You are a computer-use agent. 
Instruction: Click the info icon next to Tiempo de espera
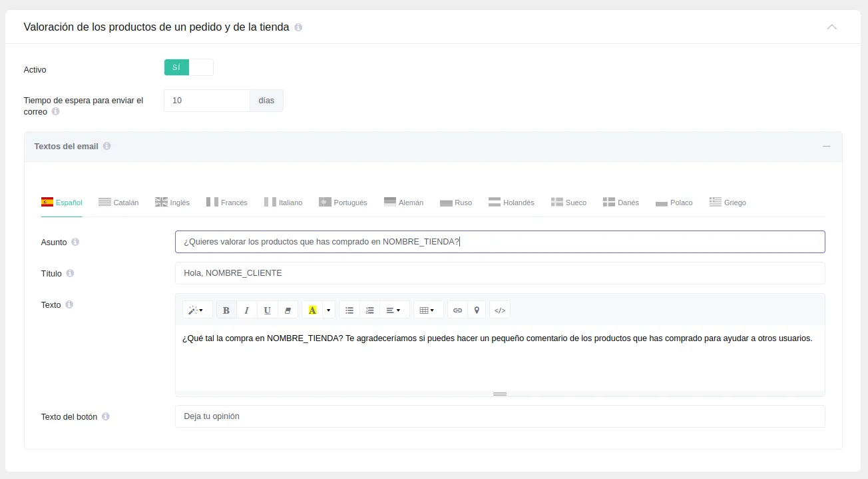(x=55, y=112)
